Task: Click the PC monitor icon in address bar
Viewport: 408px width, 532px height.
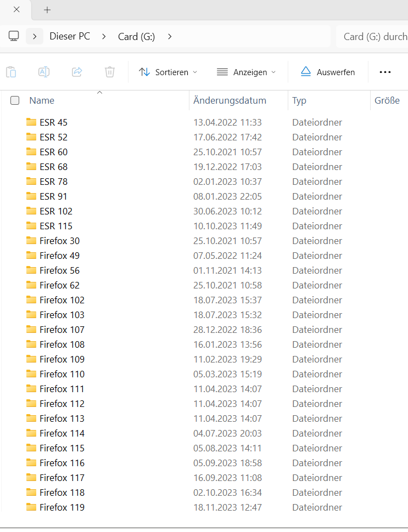Action: tap(14, 36)
